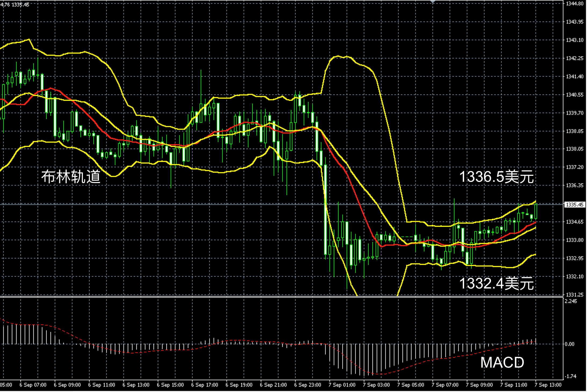Click the 1340.55 price scale value

coord(574,95)
